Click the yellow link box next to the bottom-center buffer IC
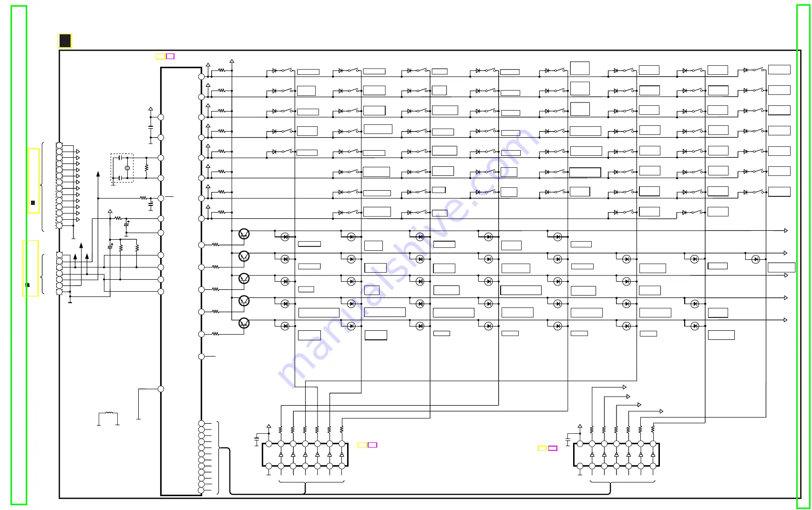The image size is (812, 510). click(x=362, y=445)
